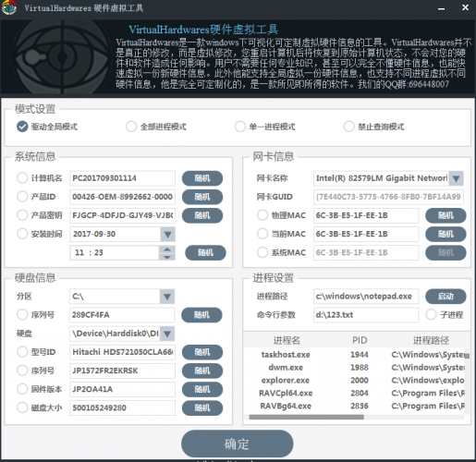This screenshot has height=462, width=476.
Task: Randomize the partition serial 289CF4FA
Action: pos(201,315)
